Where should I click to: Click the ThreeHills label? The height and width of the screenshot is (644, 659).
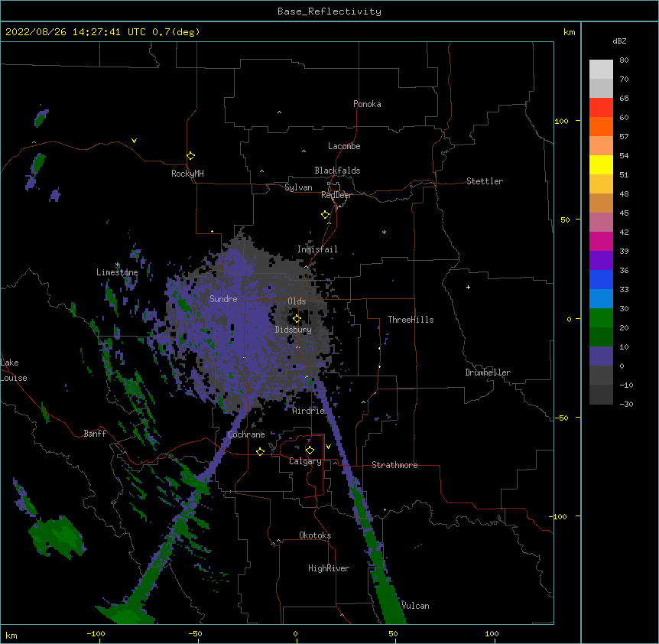[x=411, y=320]
